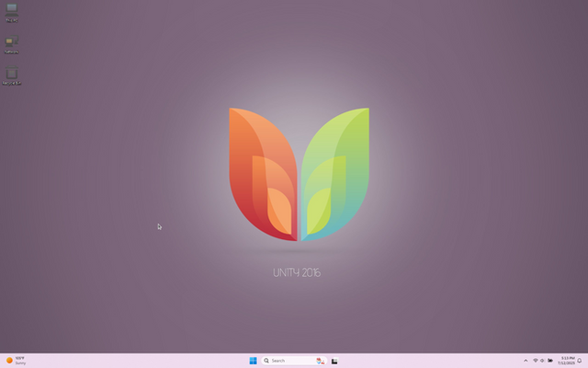Open the notifications bell
This screenshot has width=588, height=368.
click(x=580, y=361)
